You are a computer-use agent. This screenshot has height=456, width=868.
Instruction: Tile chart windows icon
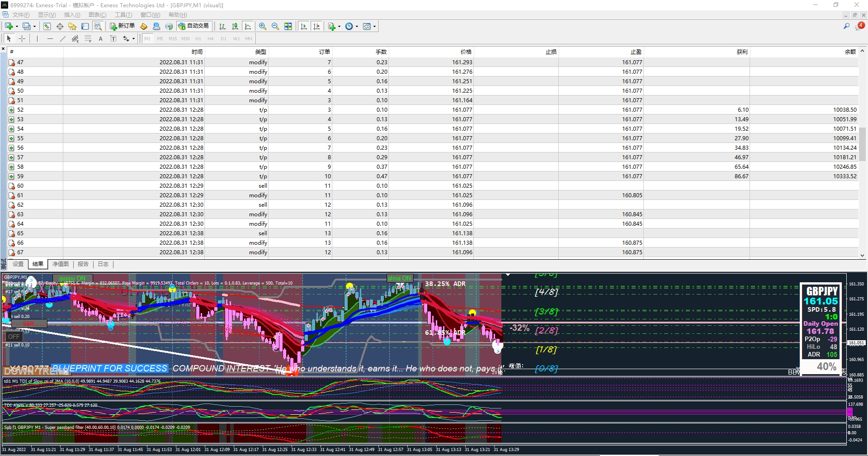288,26
